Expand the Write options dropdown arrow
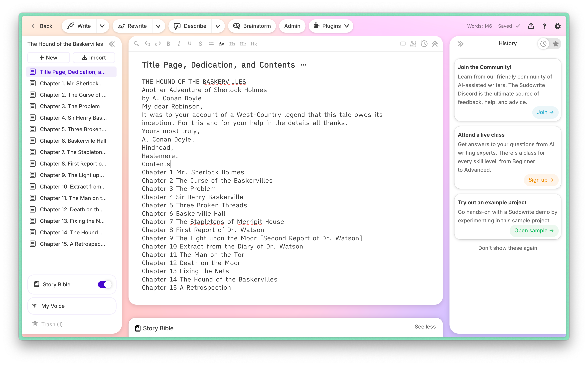This screenshot has width=588, height=365. [x=102, y=26]
